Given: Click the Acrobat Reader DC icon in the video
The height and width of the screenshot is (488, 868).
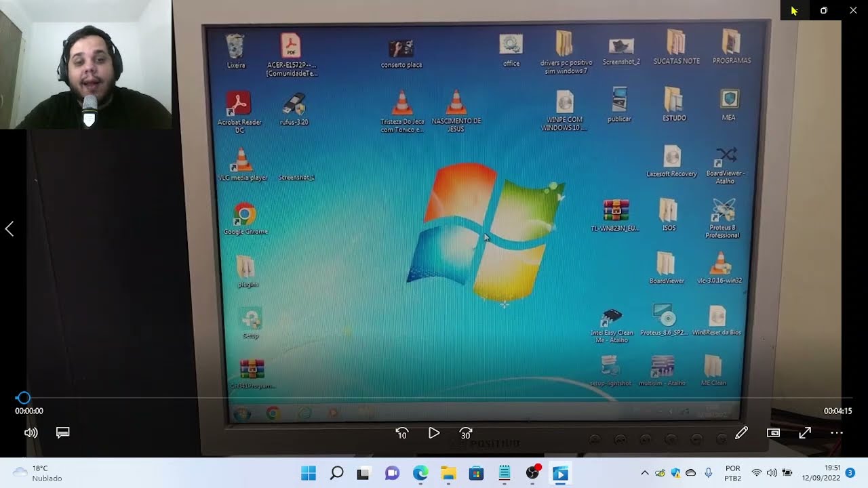Looking at the screenshot, I should coord(239,112).
